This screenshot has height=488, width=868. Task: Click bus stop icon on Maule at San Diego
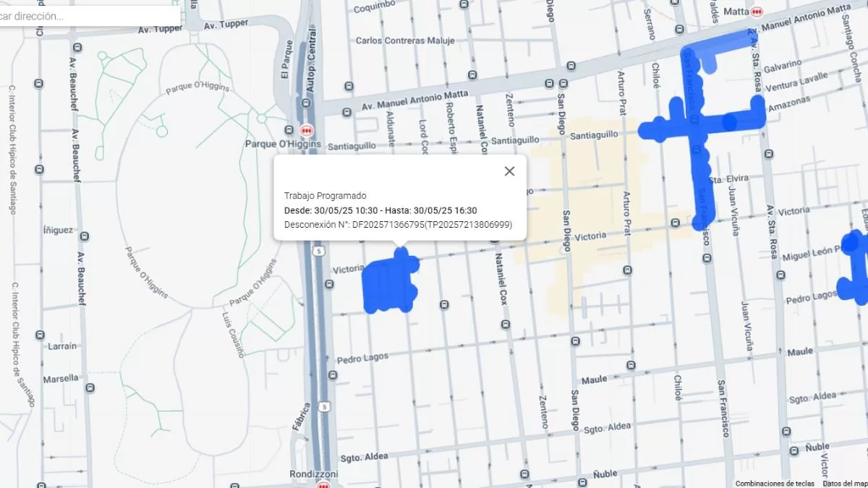(630, 367)
